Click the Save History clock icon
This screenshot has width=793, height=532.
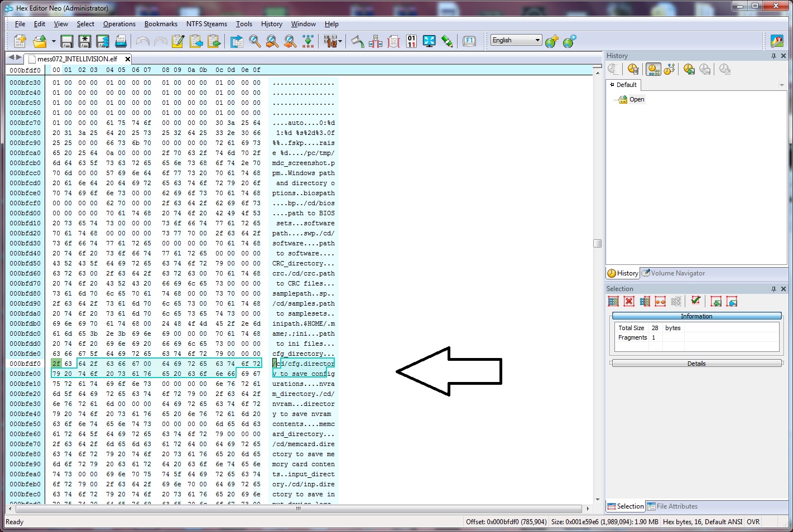pos(689,69)
